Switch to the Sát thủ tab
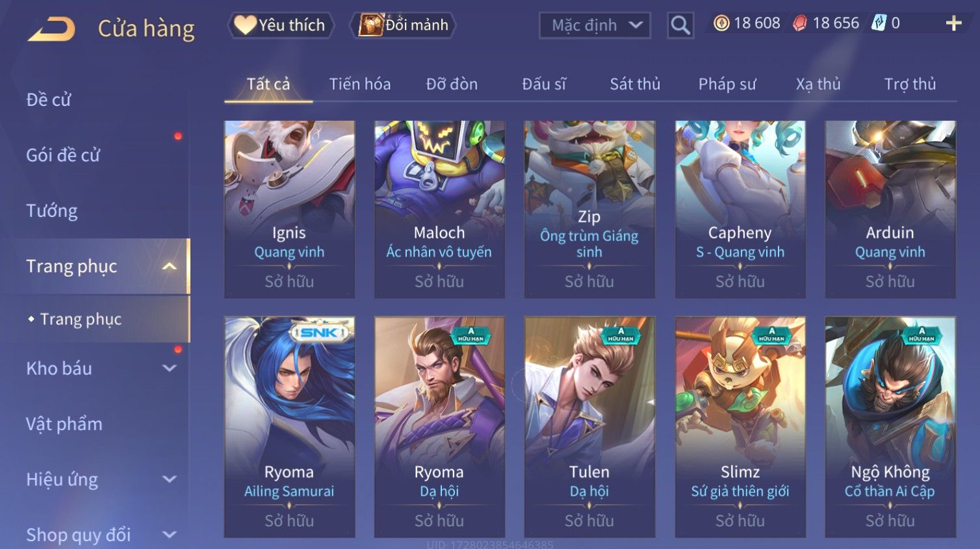 [x=635, y=84]
